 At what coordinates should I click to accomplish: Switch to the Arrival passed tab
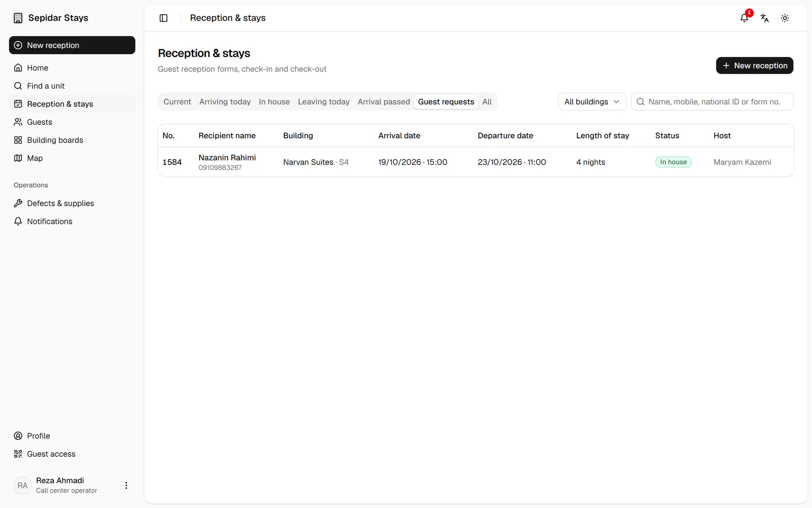tap(384, 102)
